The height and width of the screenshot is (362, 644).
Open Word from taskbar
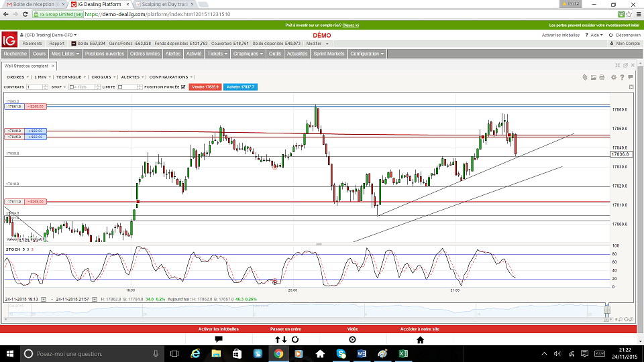point(362,353)
